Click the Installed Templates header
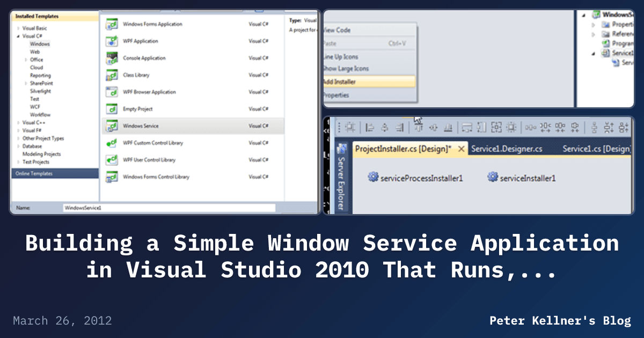The height and width of the screenshot is (338, 644). pyautogui.click(x=55, y=17)
